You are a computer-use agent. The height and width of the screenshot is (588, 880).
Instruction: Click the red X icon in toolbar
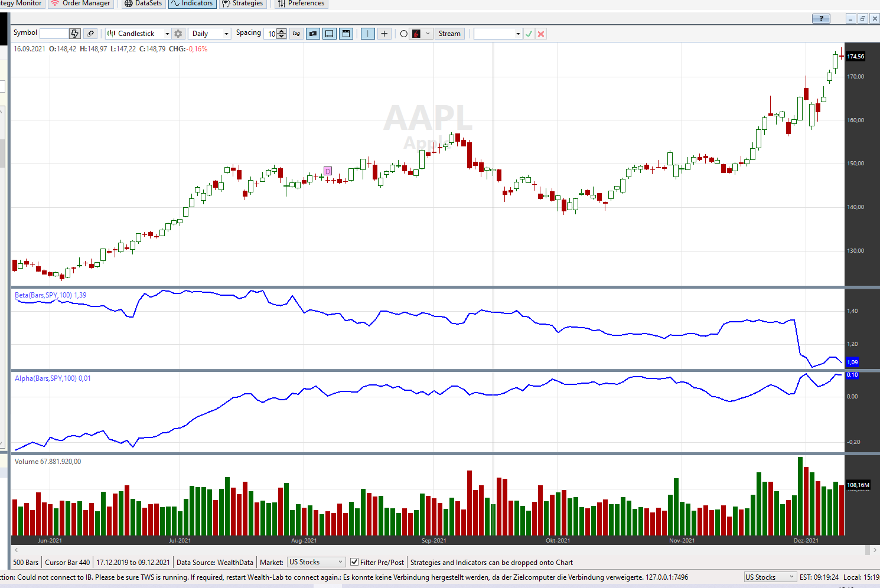541,34
